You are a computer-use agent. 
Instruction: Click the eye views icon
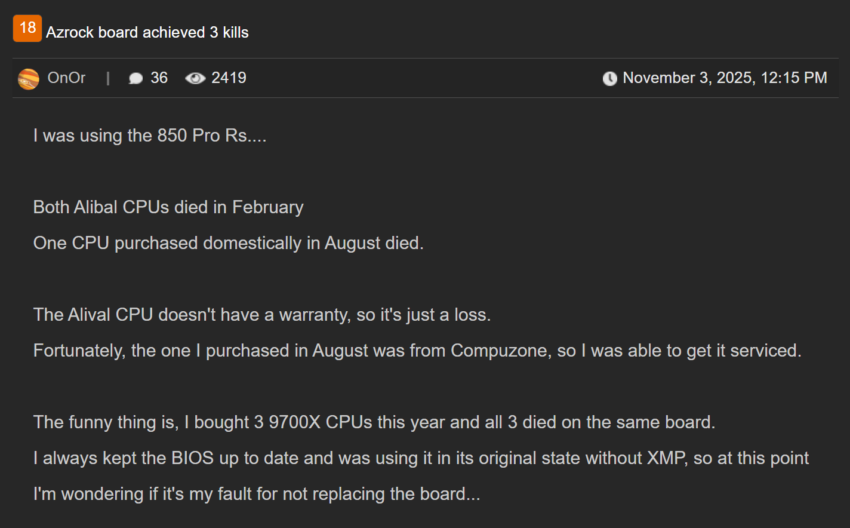pos(195,78)
